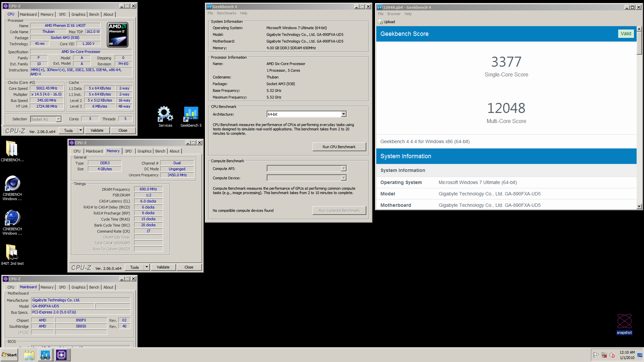Click the CAS# Latency 6.0 clocks value
Viewport: 644px width, 362px height.
148,201
